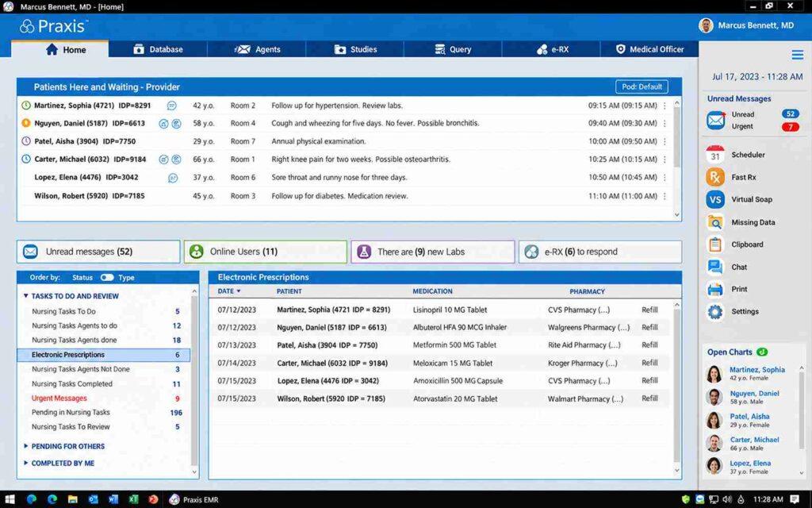
Task: Toggle the Order by Status/Type switch
Action: (107, 277)
